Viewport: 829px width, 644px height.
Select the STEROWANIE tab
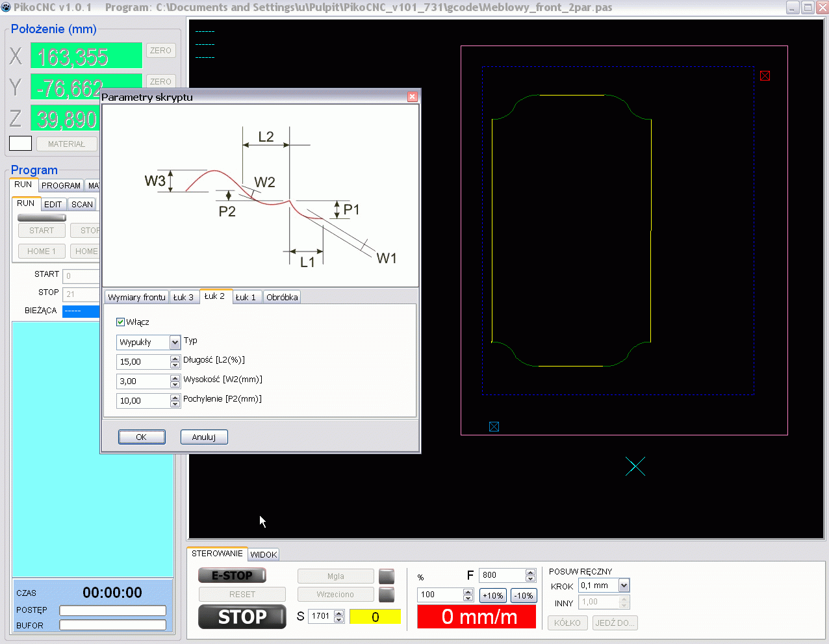(x=217, y=554)
